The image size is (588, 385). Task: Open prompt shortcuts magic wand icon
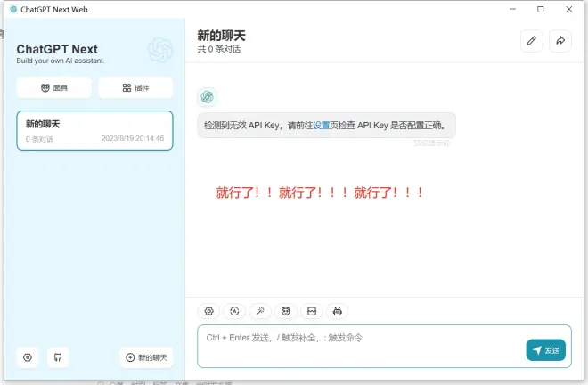point(260,311)
